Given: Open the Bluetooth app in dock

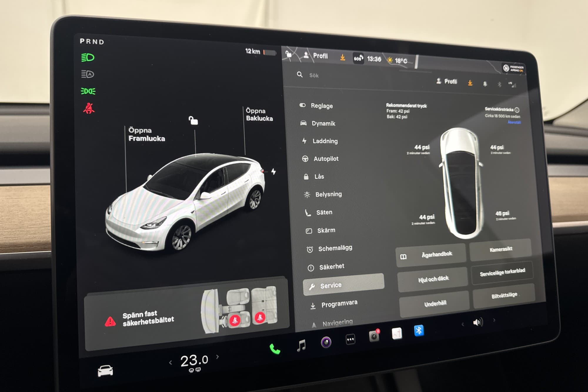Looking at the screenshot, I should (419, 331).
